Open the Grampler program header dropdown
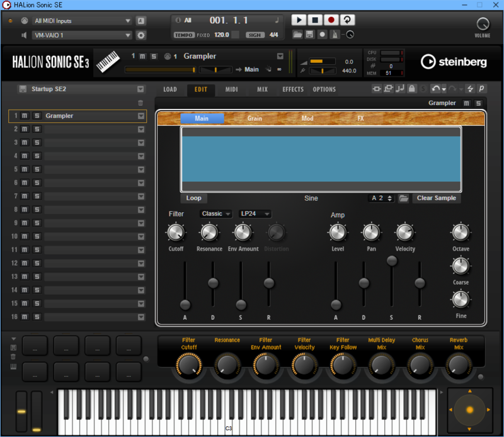Viewport: 504px width, 437px height. point(280,56)
